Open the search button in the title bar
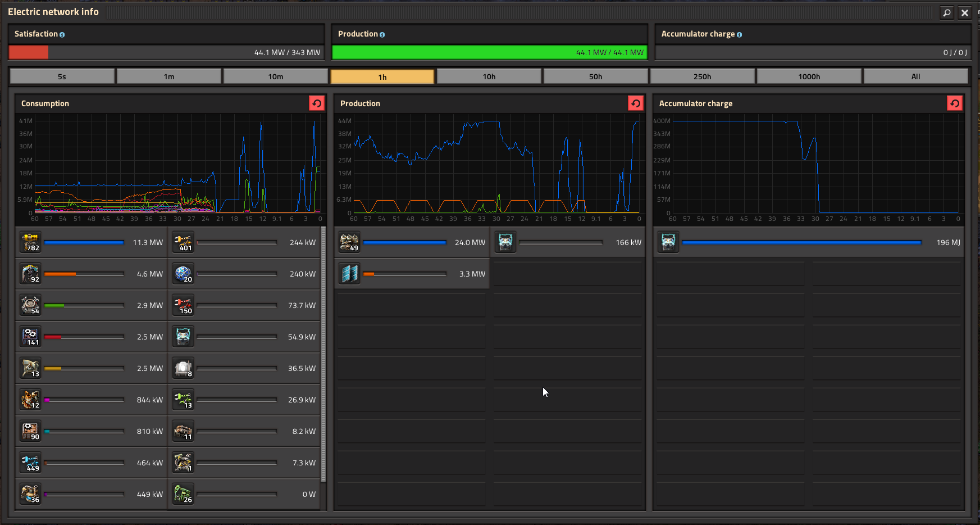This screenshot has width=980, height=525. click(x=947, y=12)
